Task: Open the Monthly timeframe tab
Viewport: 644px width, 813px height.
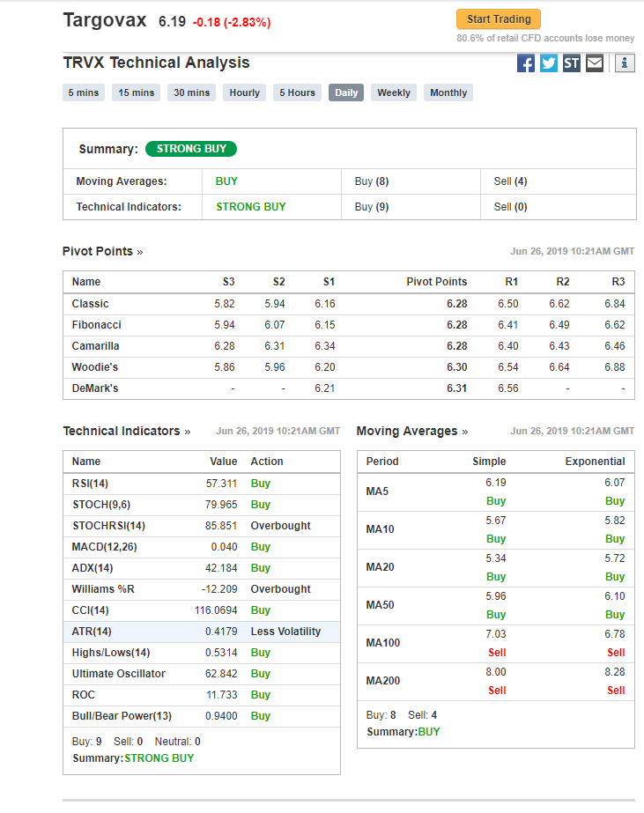Action: [x=448, y=92]
